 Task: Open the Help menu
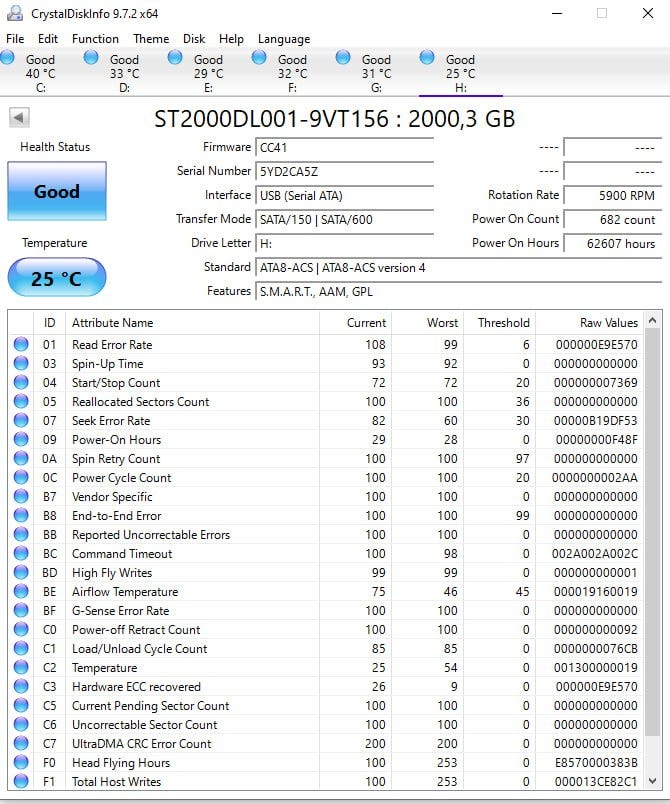[231, 39]
